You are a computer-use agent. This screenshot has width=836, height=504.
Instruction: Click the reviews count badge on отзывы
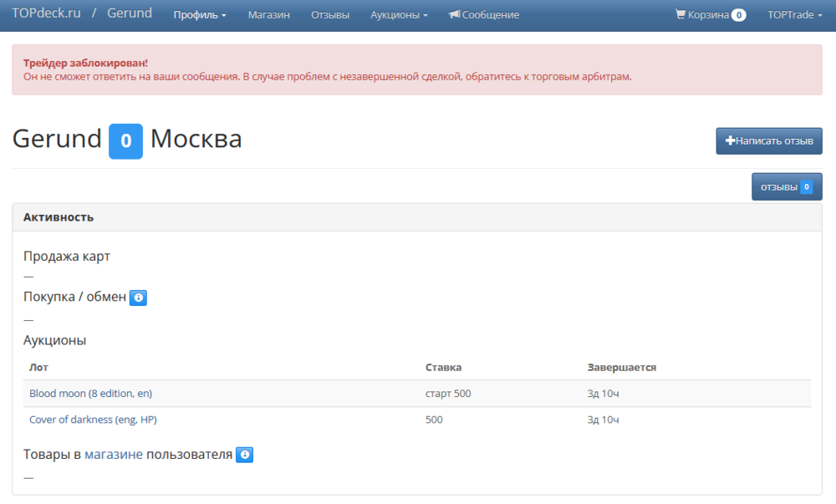pyautogui.click(x=807, y=187)
